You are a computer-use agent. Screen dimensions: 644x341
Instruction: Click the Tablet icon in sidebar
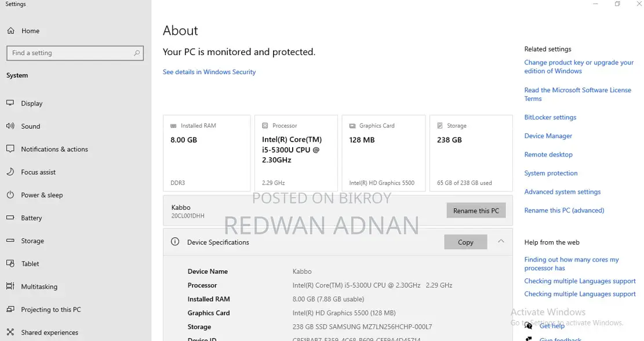[10, 263]
